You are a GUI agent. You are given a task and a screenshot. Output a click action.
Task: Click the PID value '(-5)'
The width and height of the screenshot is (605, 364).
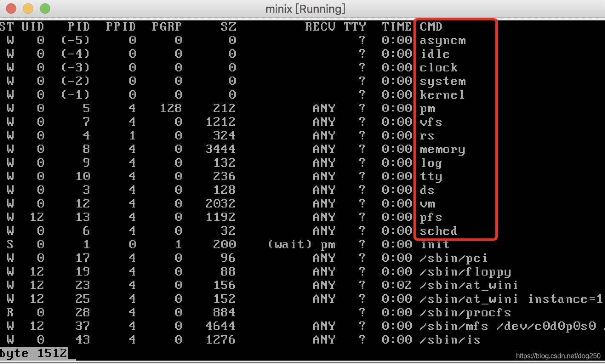tap(75, 40)
